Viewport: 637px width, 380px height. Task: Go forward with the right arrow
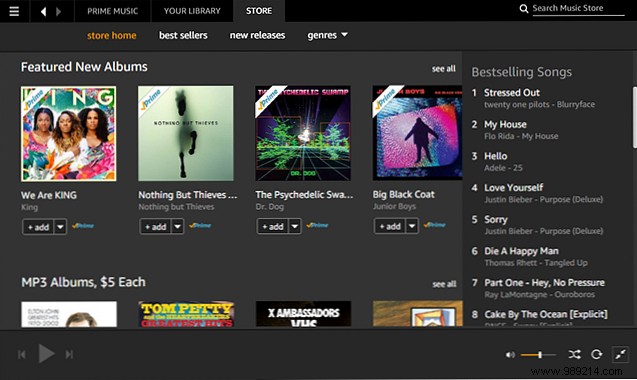point(58,11)
